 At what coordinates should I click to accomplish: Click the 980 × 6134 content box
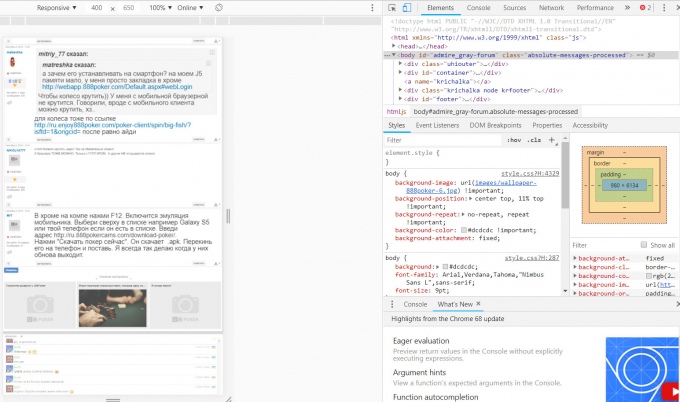624,185
